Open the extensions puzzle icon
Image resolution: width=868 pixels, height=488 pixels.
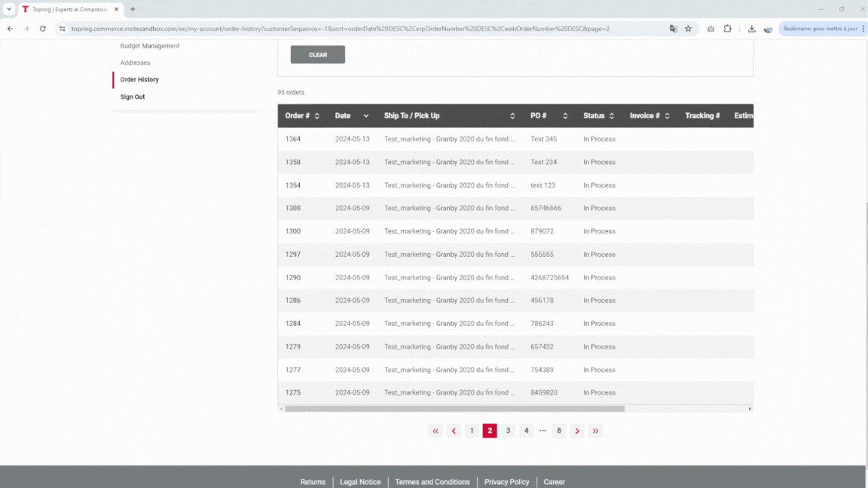[727, 29]
